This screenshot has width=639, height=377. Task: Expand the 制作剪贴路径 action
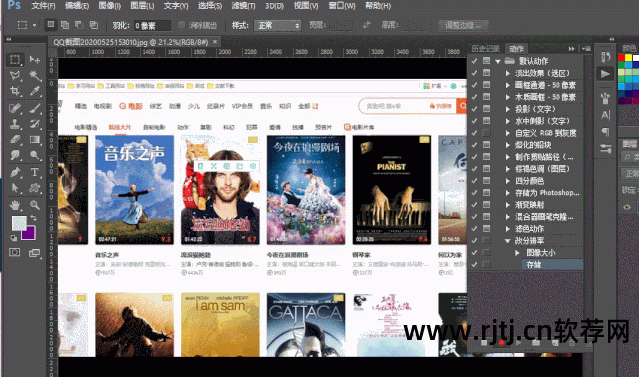[508, 157]
